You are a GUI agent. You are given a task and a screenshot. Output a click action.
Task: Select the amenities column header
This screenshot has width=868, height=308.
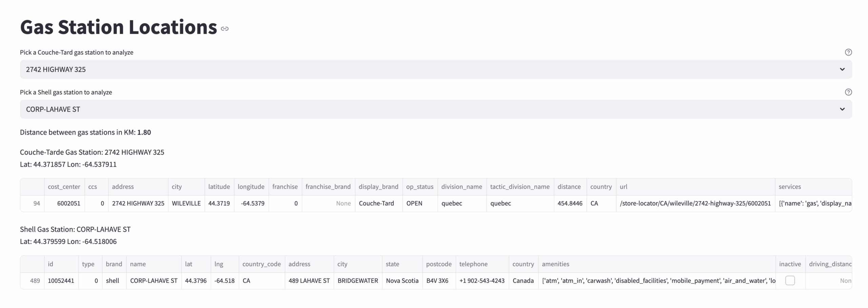click(x=555, y=264)
